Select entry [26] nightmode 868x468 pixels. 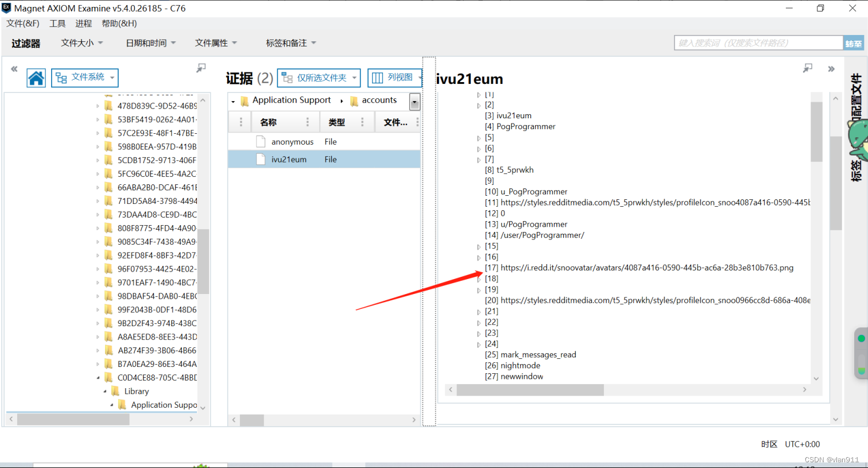[x=513, y=366]
